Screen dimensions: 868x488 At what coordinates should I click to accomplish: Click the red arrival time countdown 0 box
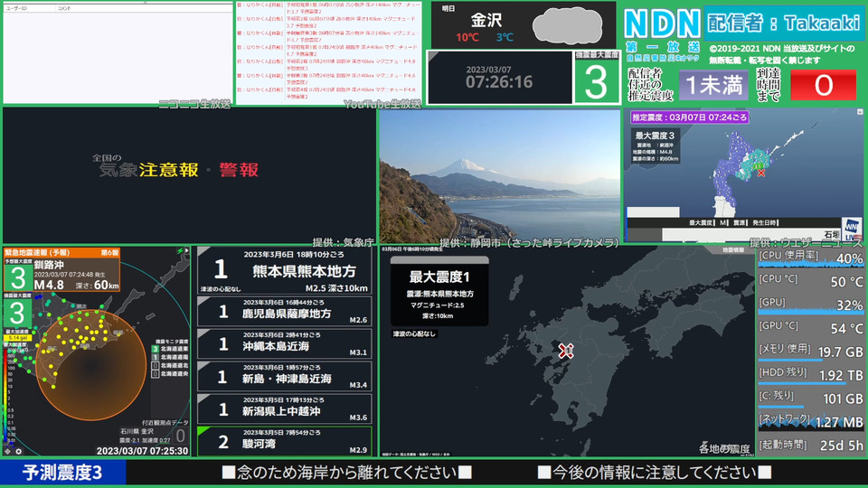point(823,85)
